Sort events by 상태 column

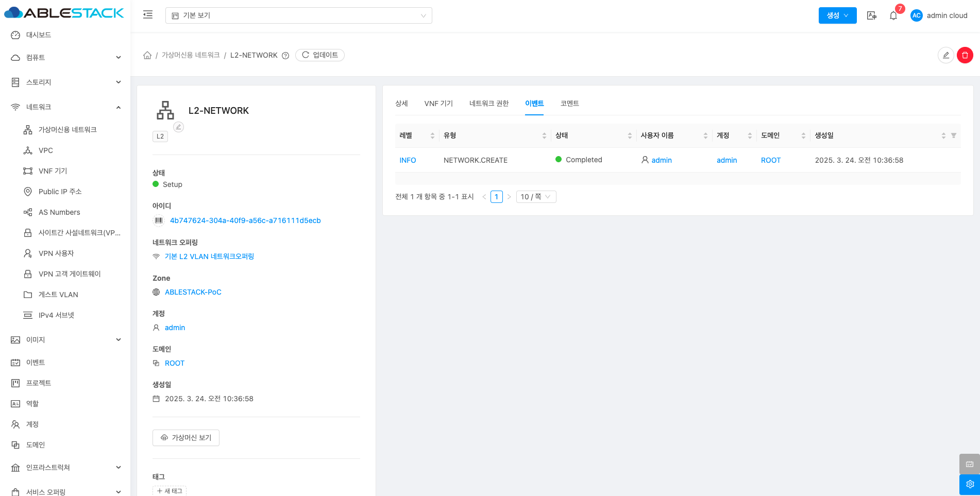[x=630, y=135]
